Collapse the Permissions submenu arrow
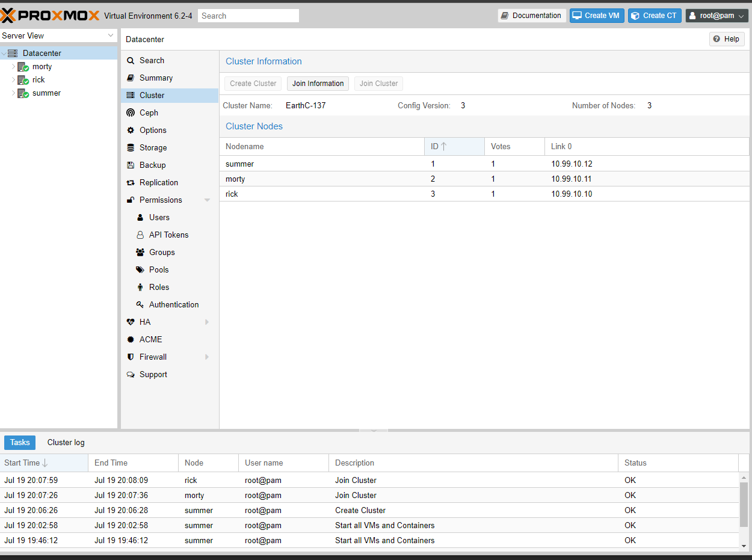The width and height of the screenshot is (752, 560). [207, 200]
